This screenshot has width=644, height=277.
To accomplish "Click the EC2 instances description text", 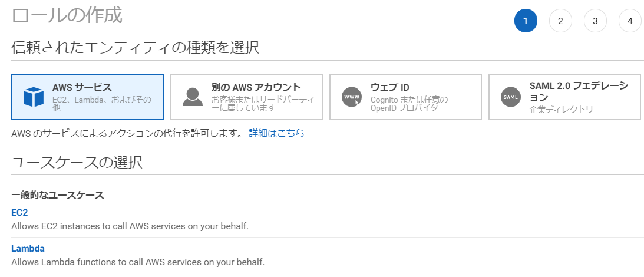I will (x=130, y=226).
